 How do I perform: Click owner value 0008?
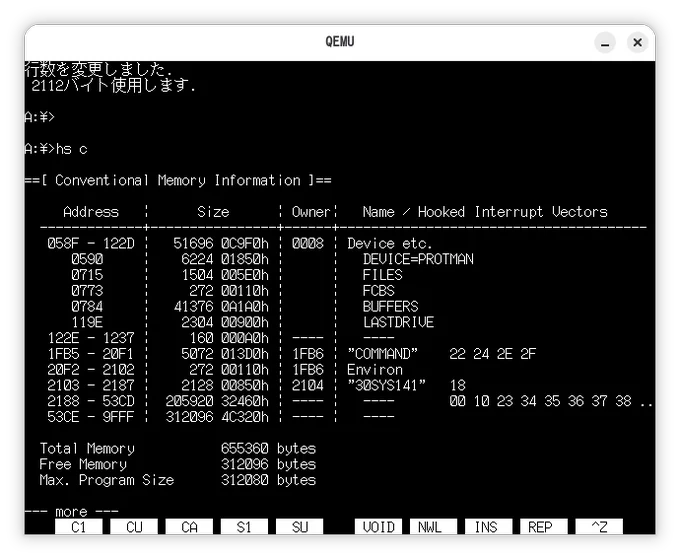(307, 243)
